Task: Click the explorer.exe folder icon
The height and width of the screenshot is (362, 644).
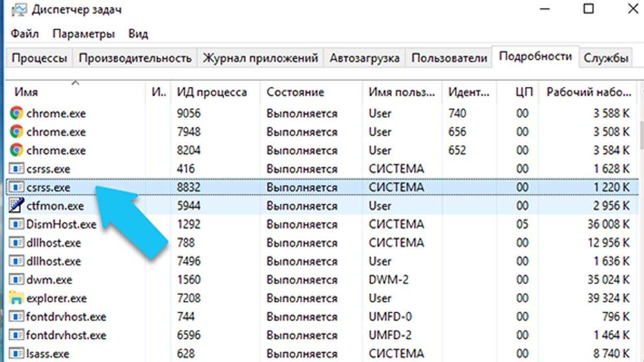Action: point(16,298)
